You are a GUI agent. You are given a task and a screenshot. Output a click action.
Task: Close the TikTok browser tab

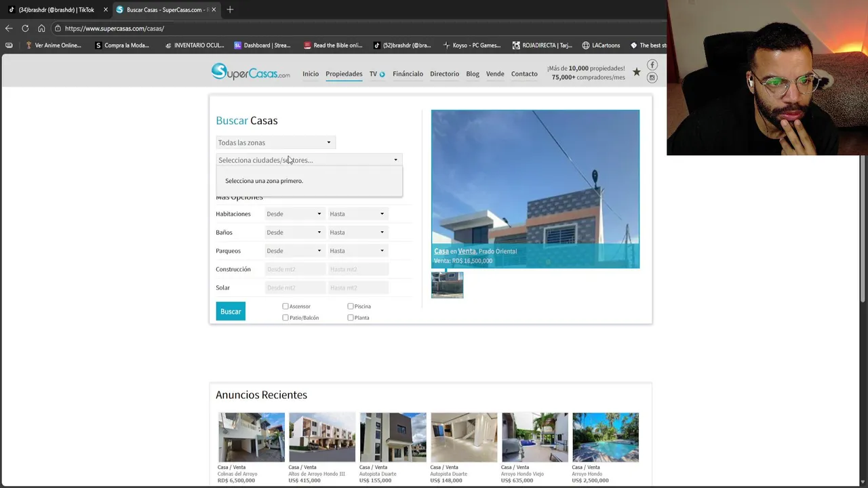pyautogui.click(x=105, y=9)
